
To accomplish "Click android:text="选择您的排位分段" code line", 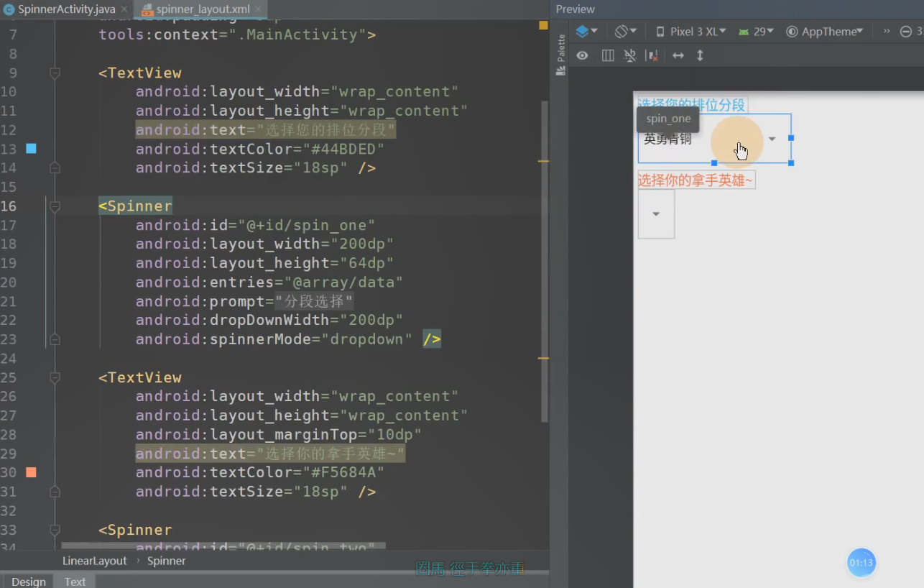I will point(265,130).
